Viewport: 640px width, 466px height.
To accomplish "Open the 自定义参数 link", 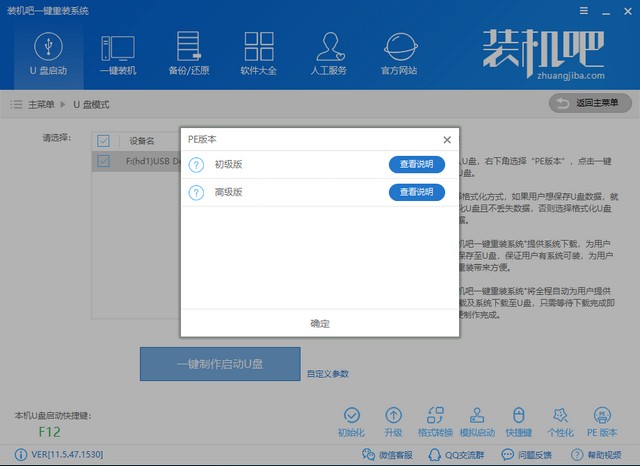I will (328, 374).
